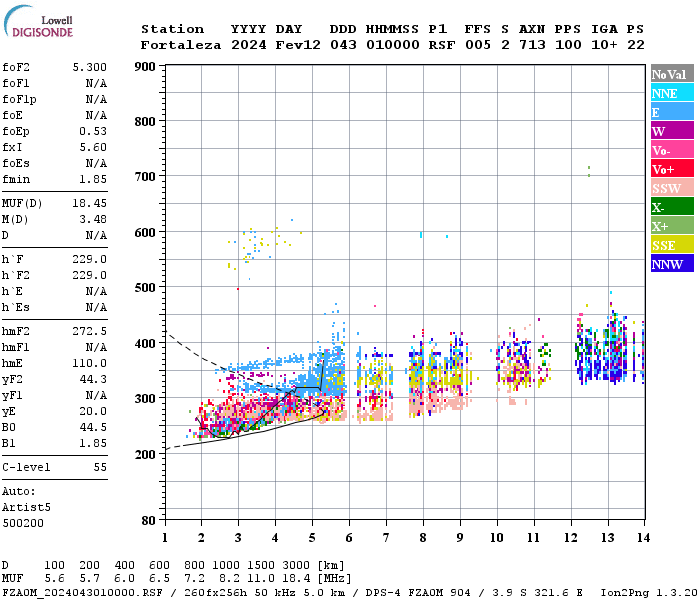Screen dimensions: 700x600
Task: Select the NNW blue legend swatch
Action: coord(672,263)
